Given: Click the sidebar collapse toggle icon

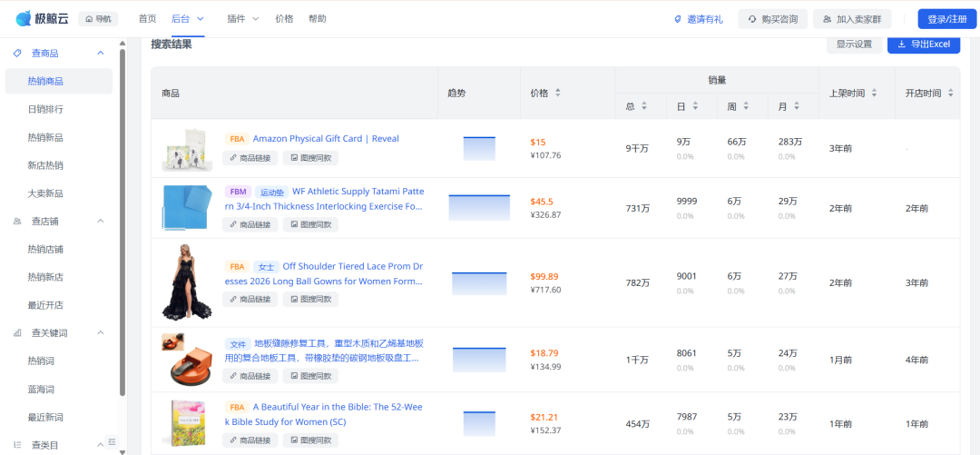Looking at the screenshot, I should [112, 442].
